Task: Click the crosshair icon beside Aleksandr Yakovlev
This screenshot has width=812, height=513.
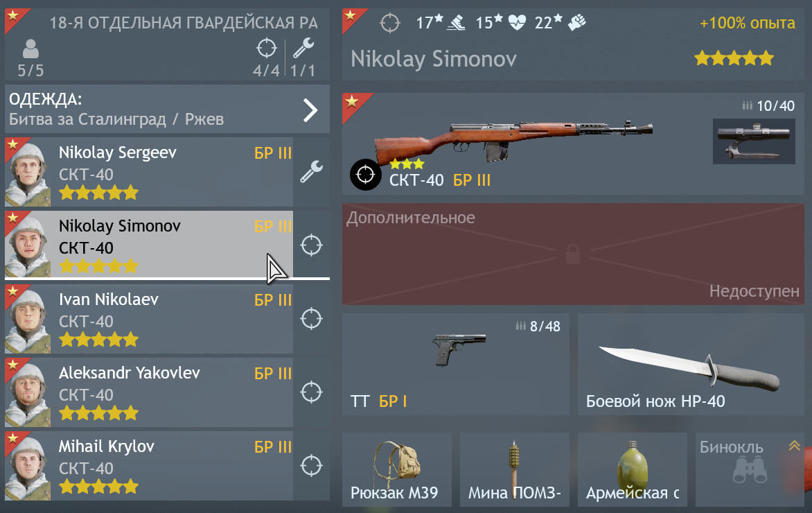Action: (311, 392)
